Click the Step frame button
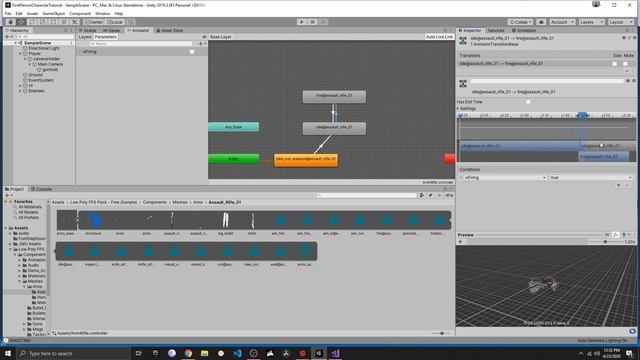Viewport: 640px width, 360px height. [x=323, y=22]
